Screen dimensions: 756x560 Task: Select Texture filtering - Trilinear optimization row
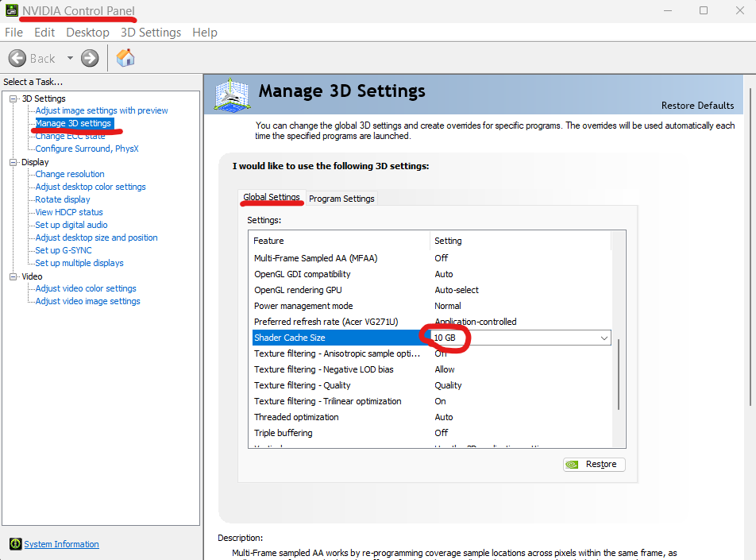pyautogui.click(x=431, y=401)
